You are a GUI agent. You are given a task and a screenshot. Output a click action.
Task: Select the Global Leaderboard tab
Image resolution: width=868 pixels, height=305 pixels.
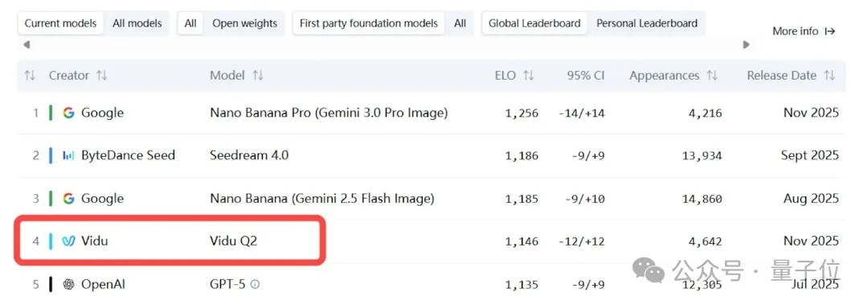click(534, 23)
